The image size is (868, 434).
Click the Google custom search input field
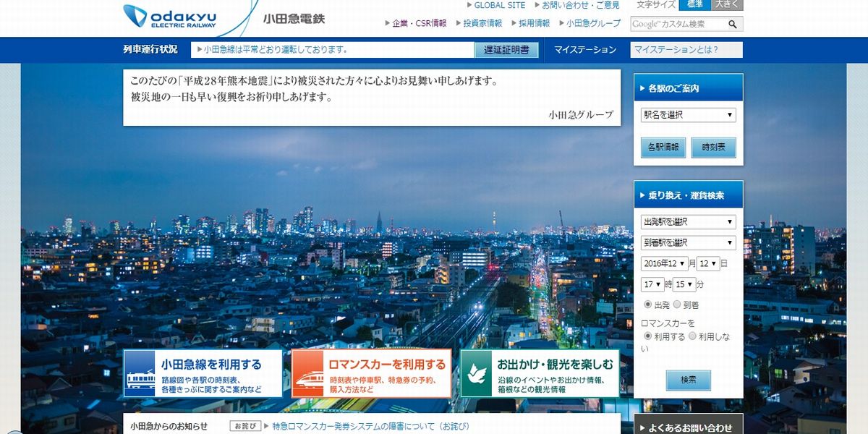point(676,24)
